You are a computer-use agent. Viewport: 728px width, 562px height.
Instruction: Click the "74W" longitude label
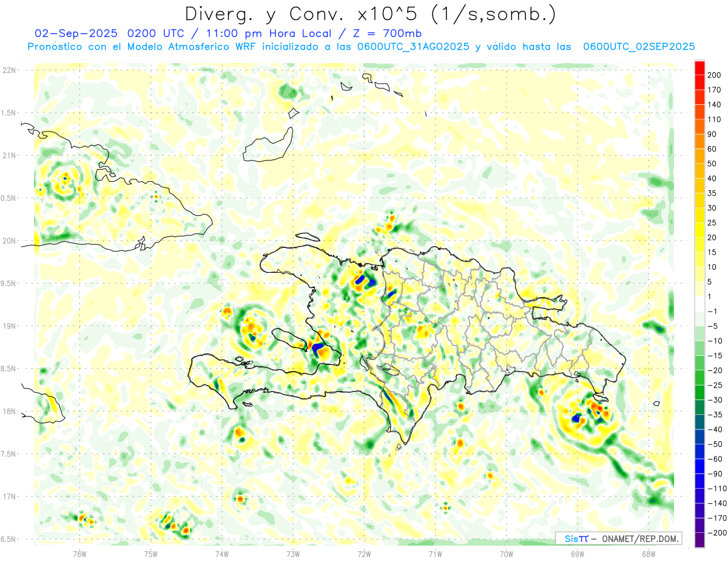tap(221, 554)
